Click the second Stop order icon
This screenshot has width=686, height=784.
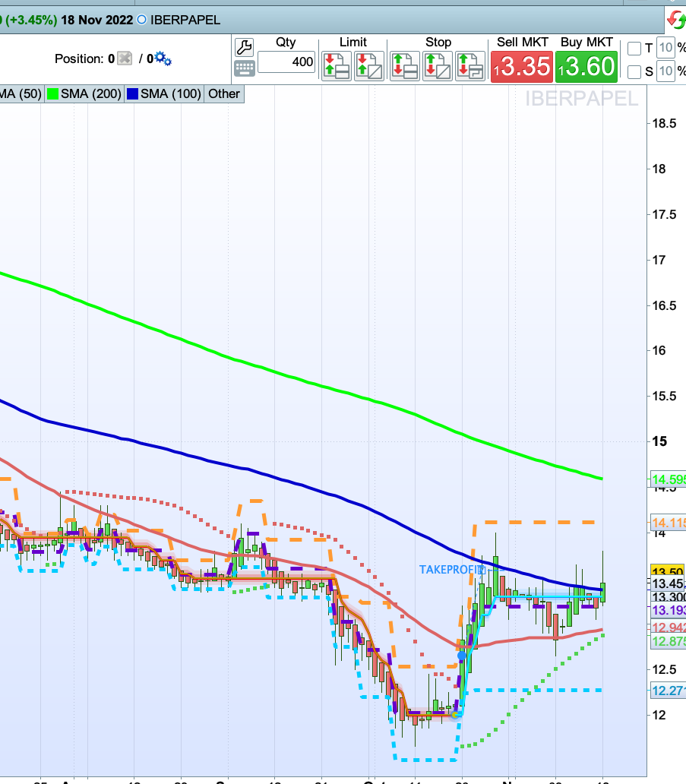[x=438, y=66]
